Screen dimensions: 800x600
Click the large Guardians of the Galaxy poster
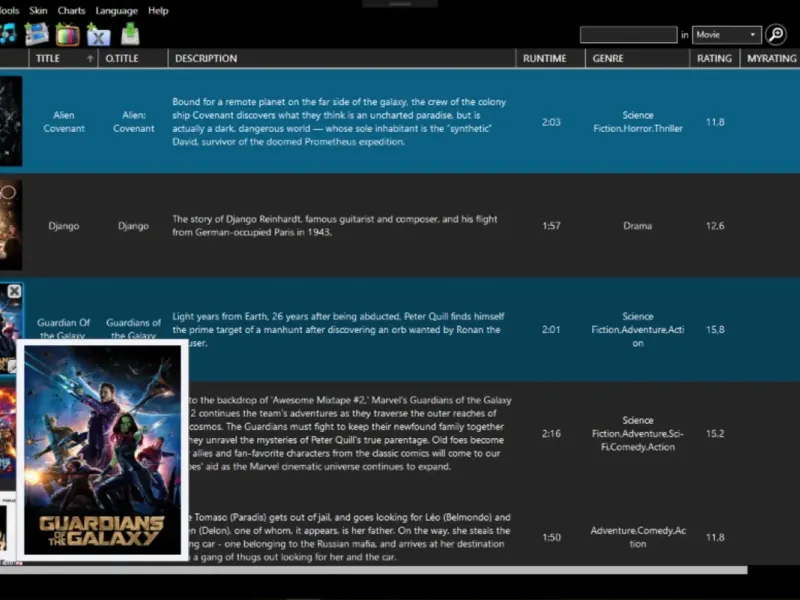pyautogui.click(x=103, y=450)
